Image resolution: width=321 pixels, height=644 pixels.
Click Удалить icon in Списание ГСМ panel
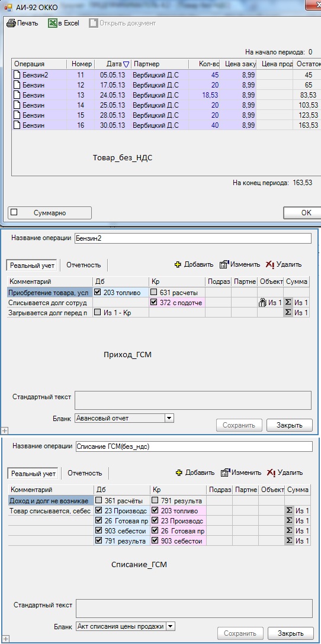(x=271, y=473)
